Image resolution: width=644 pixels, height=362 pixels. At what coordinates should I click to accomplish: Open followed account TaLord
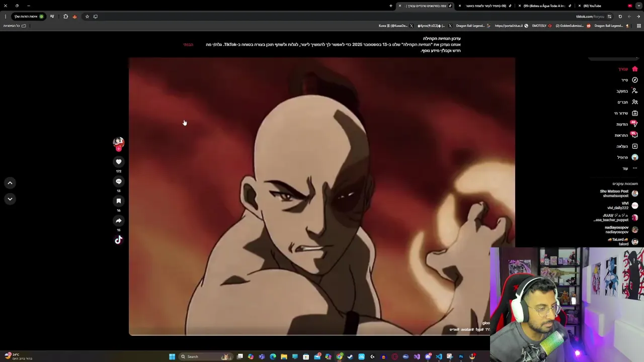tap(623, 242)
